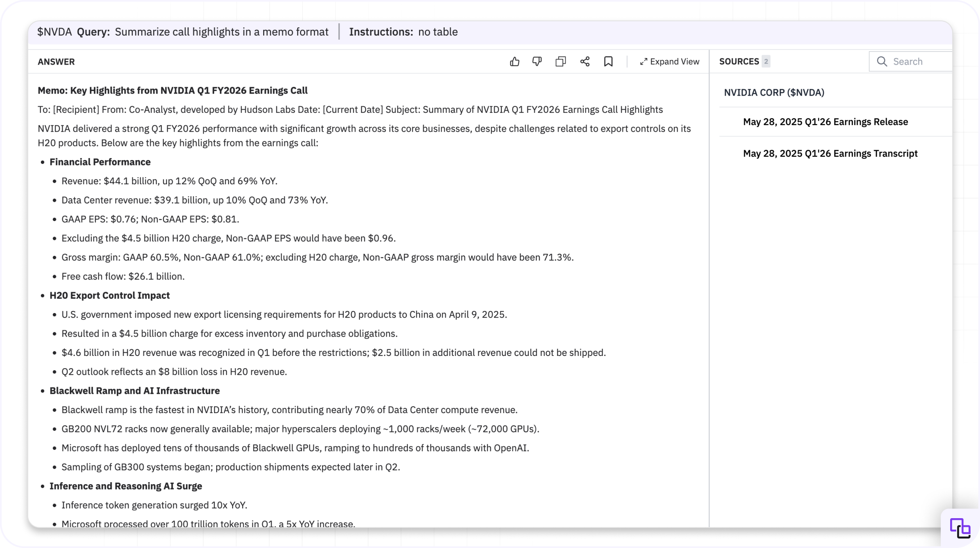The image size is (980, 548).
Task: Click the thumbs down icon
Action: [537, 62]
